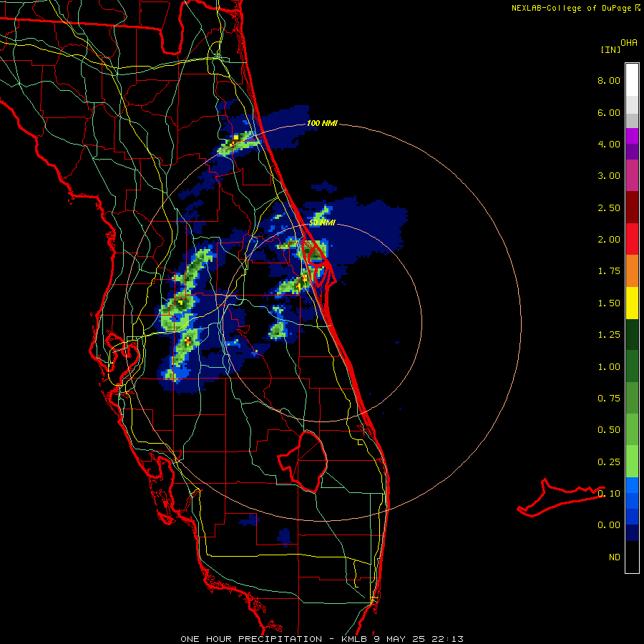Click the ND legend label
Screen dimensions: 644x644
[615, 557]
